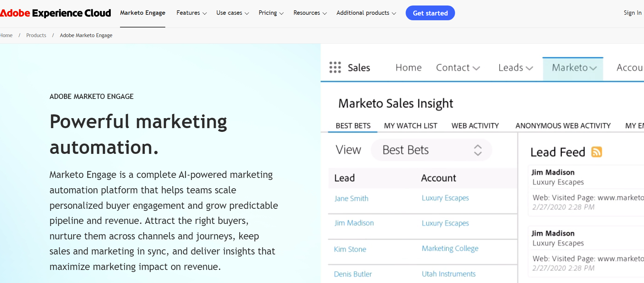Switch to the MY WATCH LIST tab
Image resolution: width=644 pixels, height=283 pixels.
410,126
